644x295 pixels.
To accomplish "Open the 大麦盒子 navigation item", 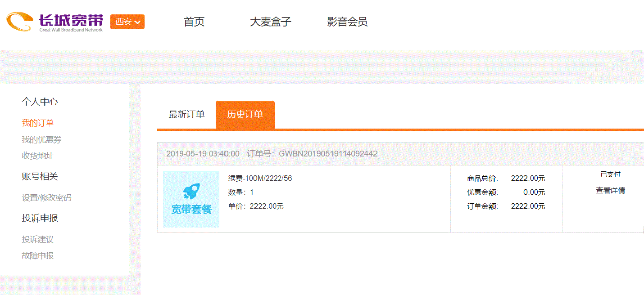I will [270, 22].
